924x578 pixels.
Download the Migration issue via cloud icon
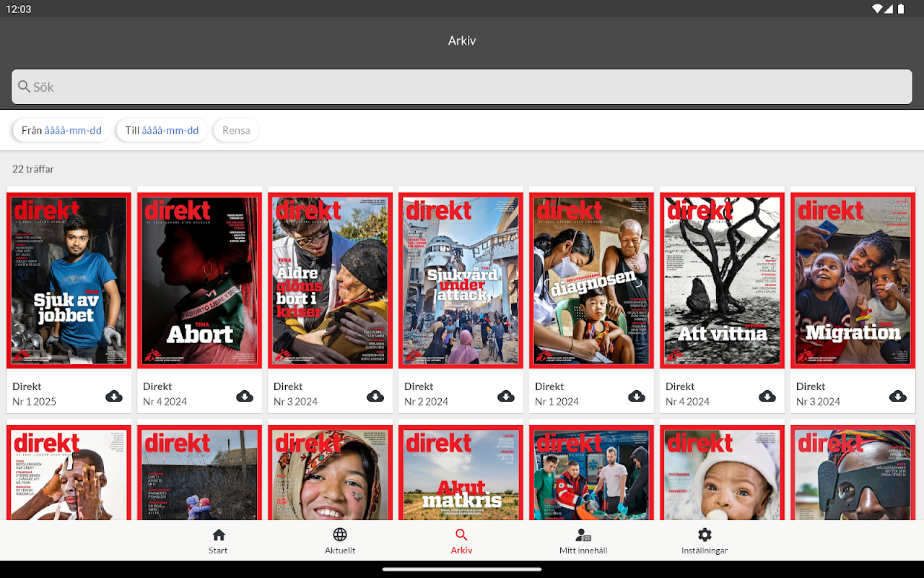[x=898, y=396]
